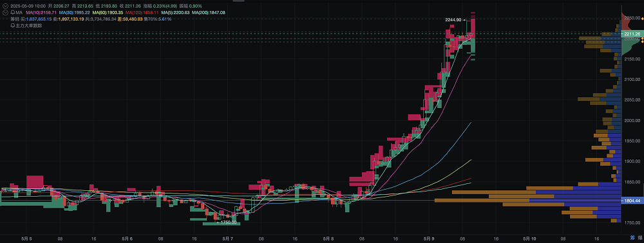The width and height of the screenshot is (644, 243).
Task: Click the total value 3,734,786.34
Action: click(104, 19)
